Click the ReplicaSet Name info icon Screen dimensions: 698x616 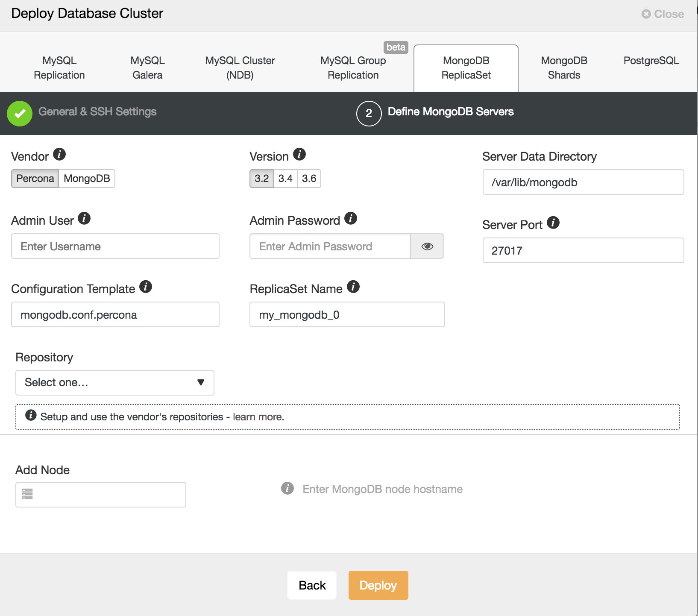coord(353,287)
